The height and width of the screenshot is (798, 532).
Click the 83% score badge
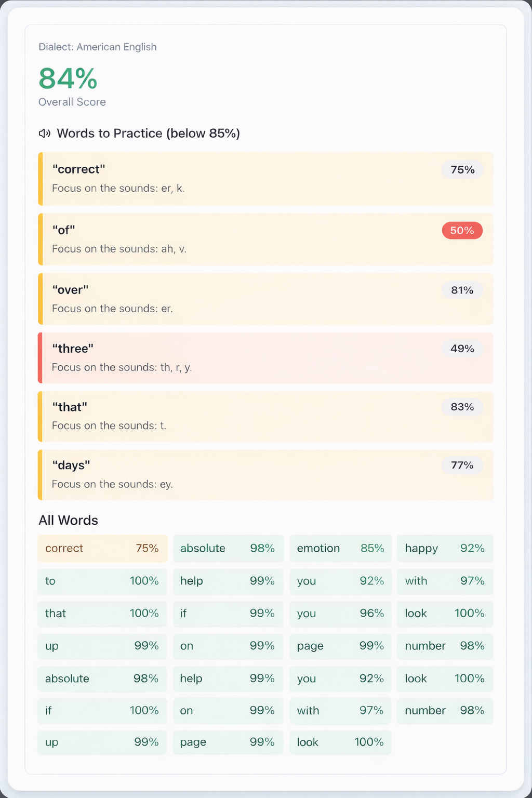click(462, 407)
